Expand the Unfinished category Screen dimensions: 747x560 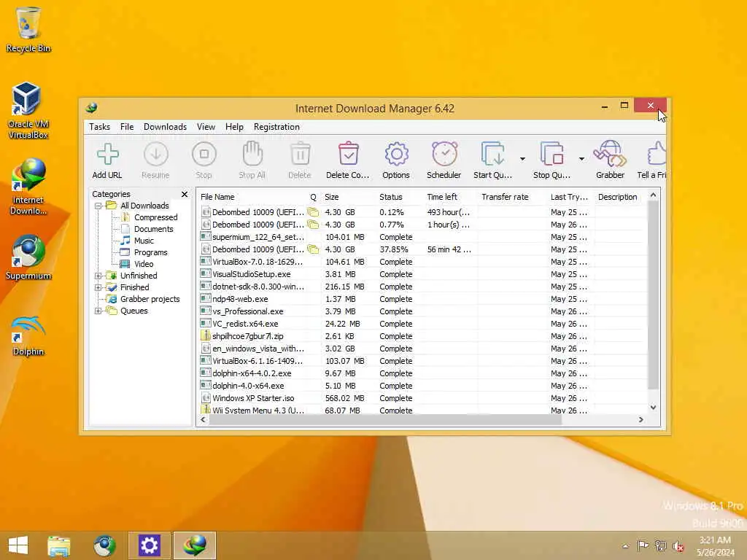98,276
